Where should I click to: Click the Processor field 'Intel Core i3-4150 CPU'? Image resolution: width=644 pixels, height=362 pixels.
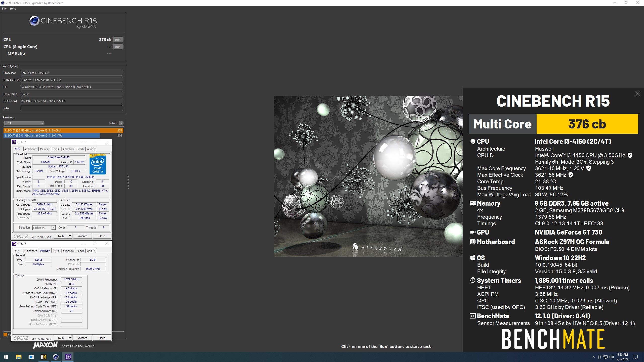72,73
